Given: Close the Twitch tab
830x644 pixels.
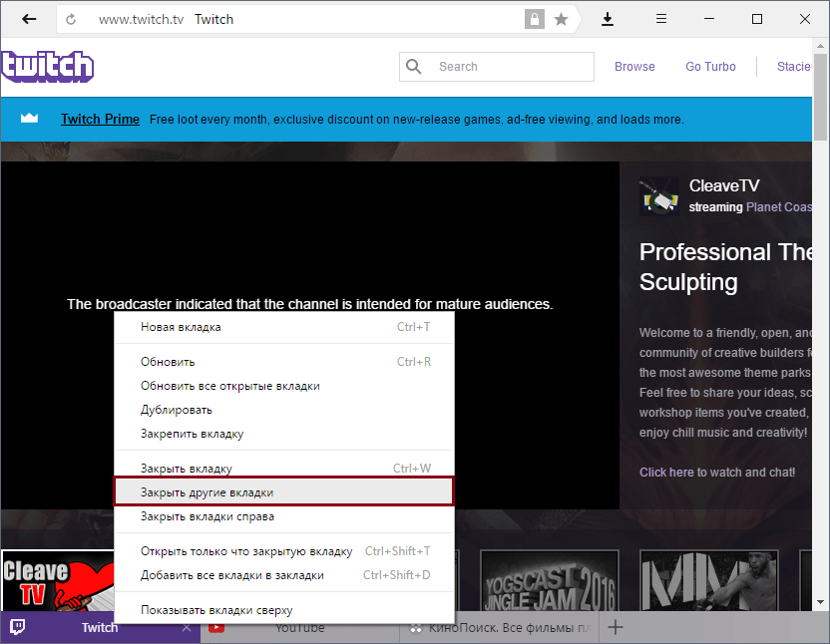Looking at the screenshot, I should (x=187, y=628).
